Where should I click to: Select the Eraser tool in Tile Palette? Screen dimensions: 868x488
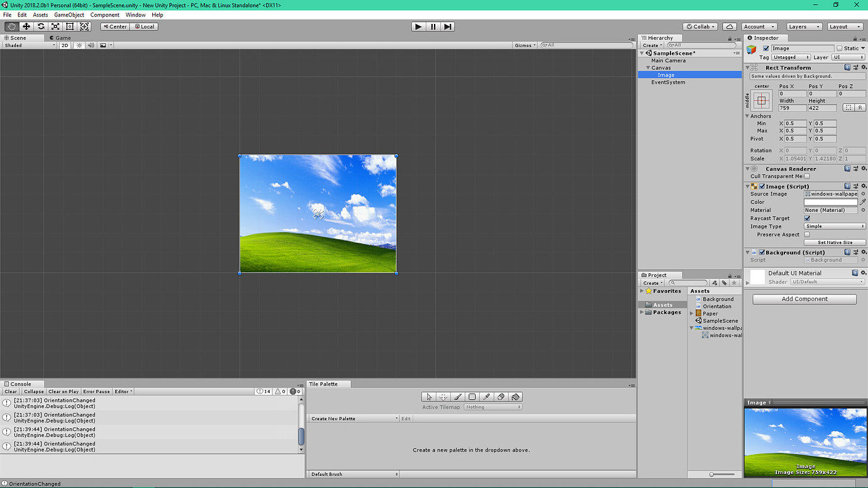pyautogui.click(x=500, y=397)
